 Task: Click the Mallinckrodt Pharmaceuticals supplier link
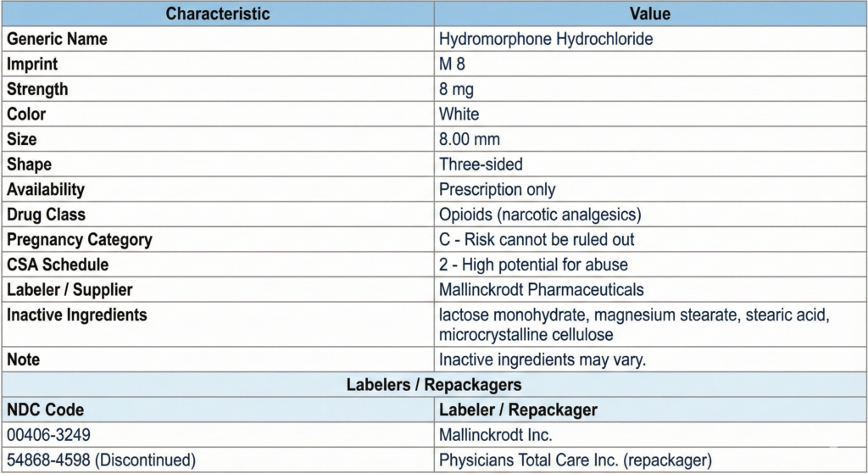click(541, 290)
